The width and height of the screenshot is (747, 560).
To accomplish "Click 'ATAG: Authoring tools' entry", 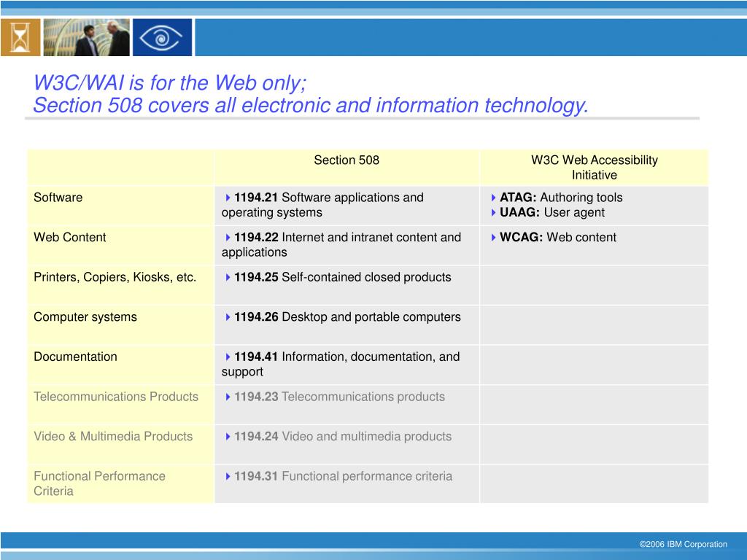I will coord(561,198).
